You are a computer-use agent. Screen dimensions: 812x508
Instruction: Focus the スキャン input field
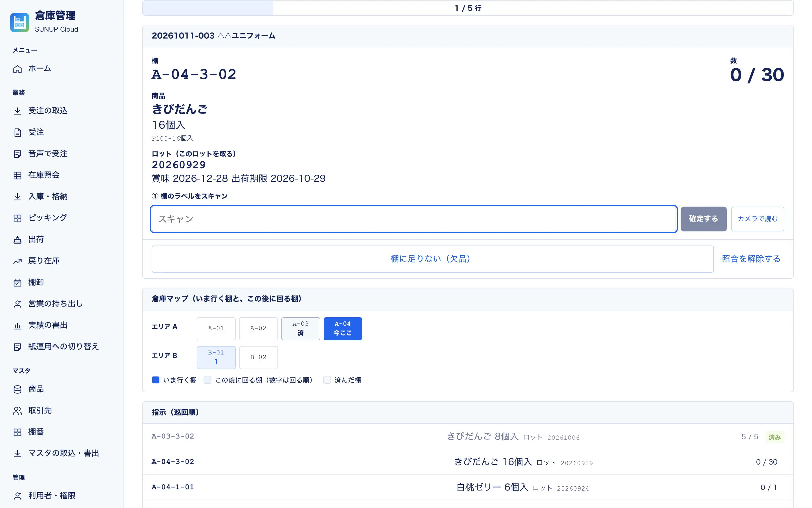click(414, 219)
